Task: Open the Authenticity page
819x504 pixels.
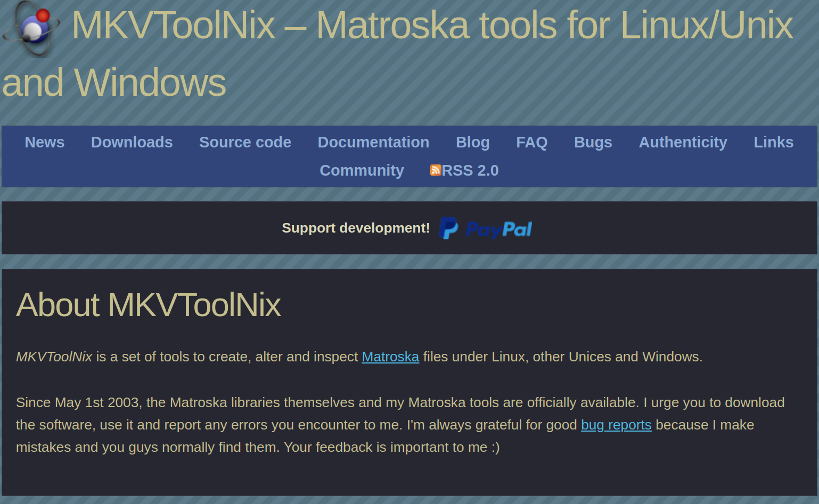Action: (x=683, y=142)
